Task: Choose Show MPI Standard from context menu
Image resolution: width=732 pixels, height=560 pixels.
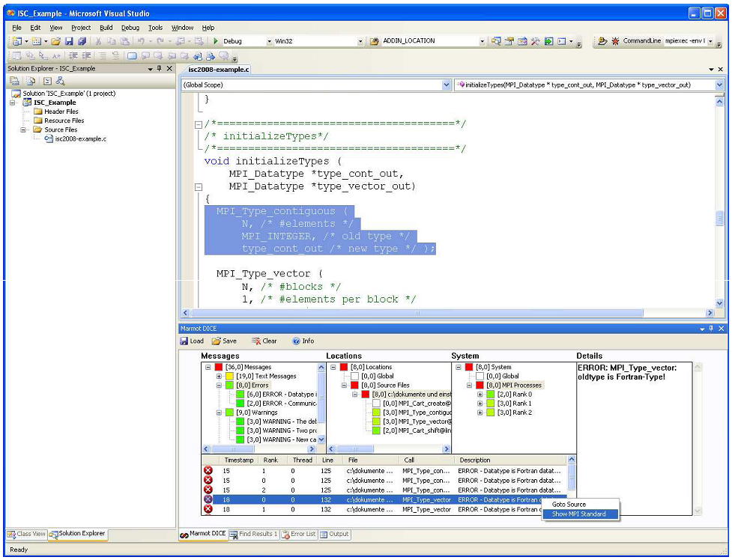Action: (581, 514)
